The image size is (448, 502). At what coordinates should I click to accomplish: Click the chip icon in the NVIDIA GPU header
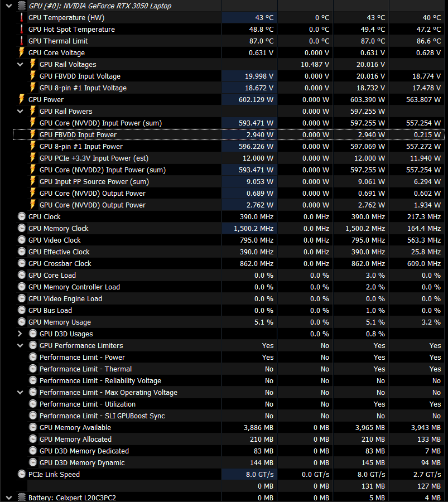coord(21,6)
